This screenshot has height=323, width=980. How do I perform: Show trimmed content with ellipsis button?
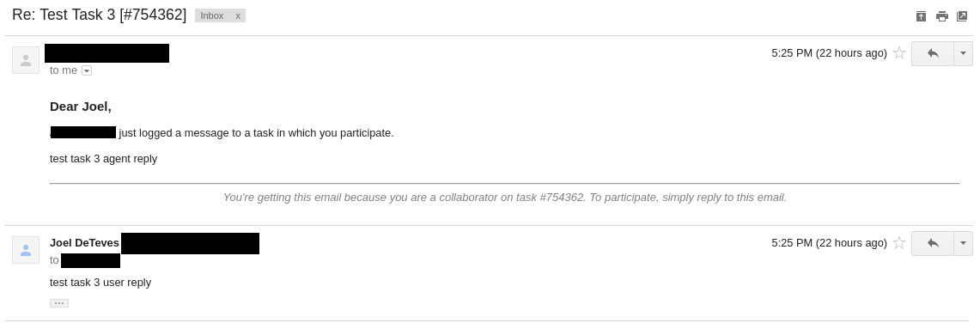[58, 303]
